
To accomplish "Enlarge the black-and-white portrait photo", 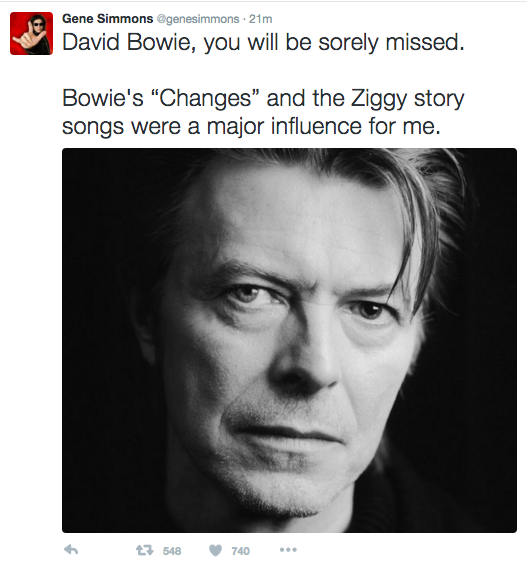I will click(x=289, y=340).
